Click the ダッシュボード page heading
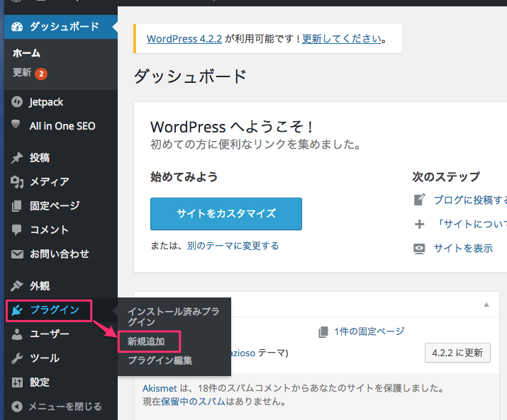This screenshot has height=420, width=507. [190, 77]
